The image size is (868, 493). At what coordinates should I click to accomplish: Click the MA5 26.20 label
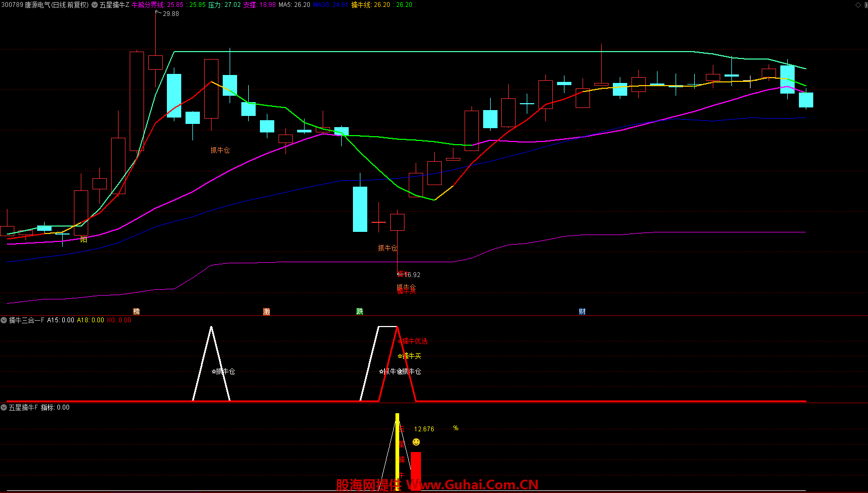(x=294, y=5)
